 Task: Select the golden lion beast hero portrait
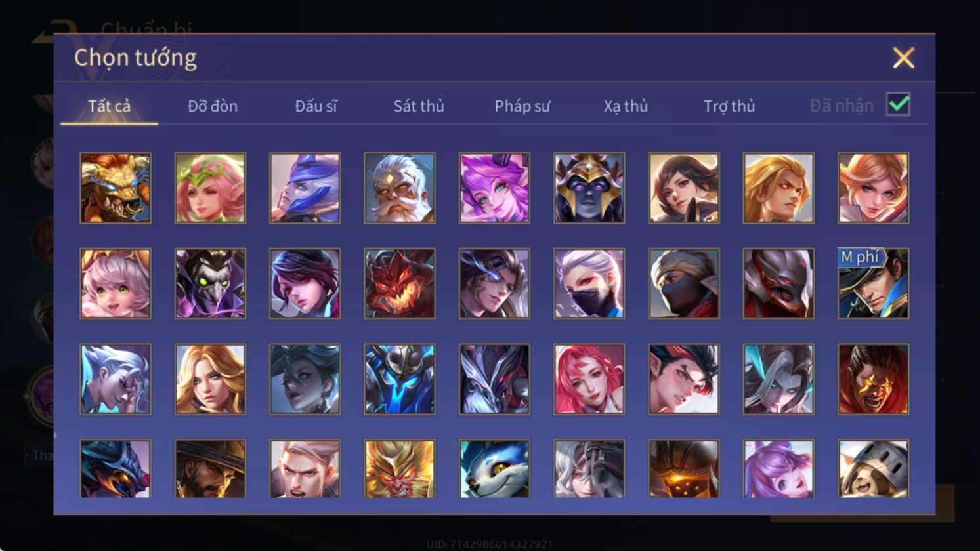click(116, 188)
